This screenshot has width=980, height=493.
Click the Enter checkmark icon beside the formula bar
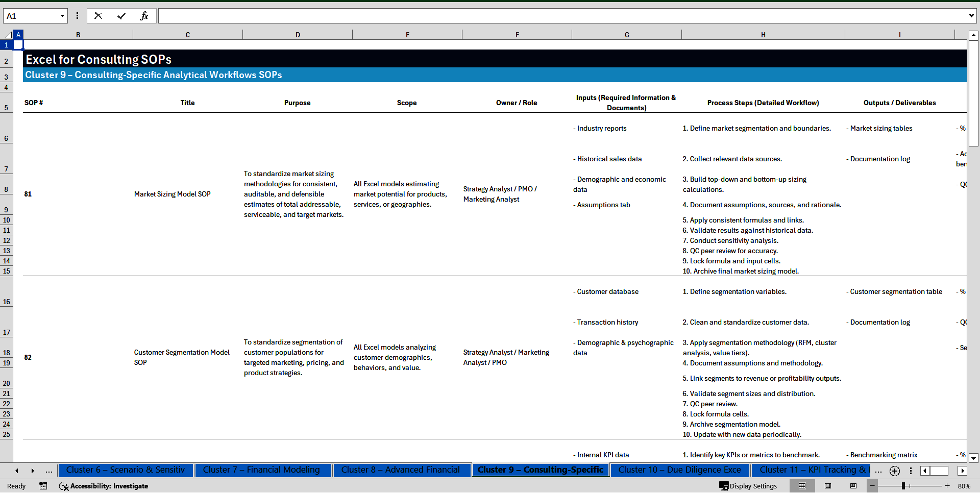[x=121, y=16]
